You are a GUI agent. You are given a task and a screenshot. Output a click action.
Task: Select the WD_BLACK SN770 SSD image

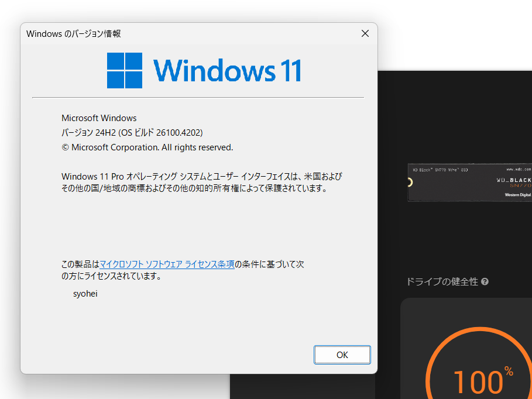(469, 182)
